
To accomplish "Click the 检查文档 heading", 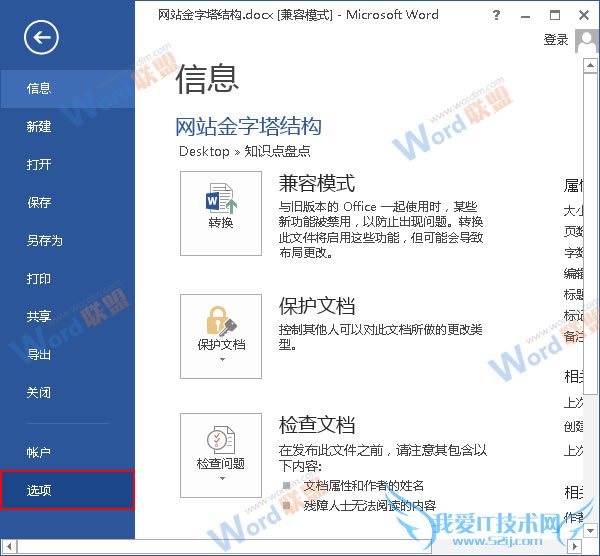I will click(317, 425).
